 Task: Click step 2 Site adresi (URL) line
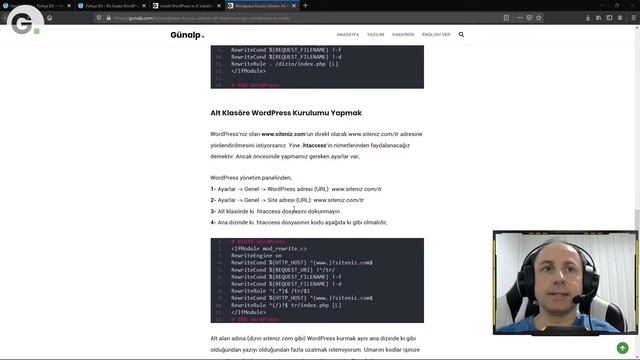click(x=287, y=200)
